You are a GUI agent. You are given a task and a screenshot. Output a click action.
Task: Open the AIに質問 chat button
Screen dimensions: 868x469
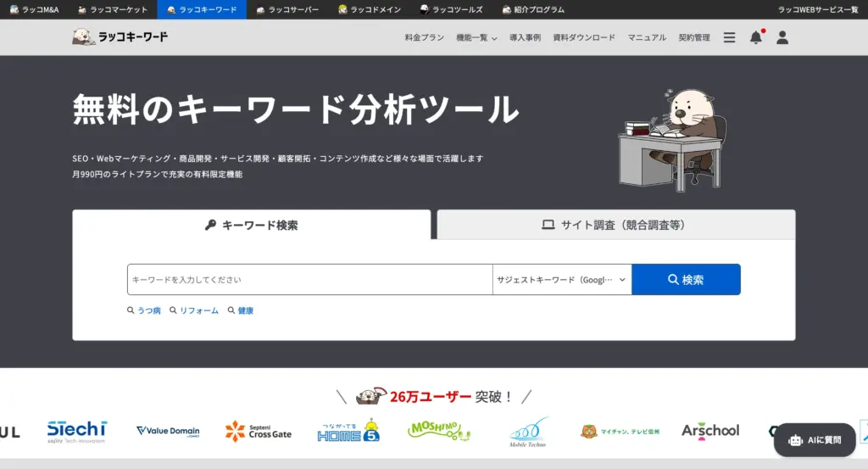pyautogui.click(x=815, y=440)
